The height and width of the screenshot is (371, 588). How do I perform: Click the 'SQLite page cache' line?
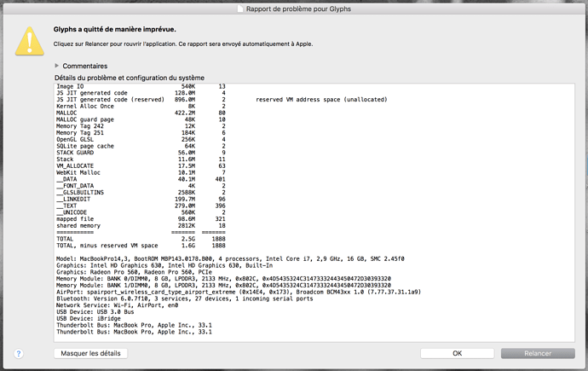pos(141,147)
